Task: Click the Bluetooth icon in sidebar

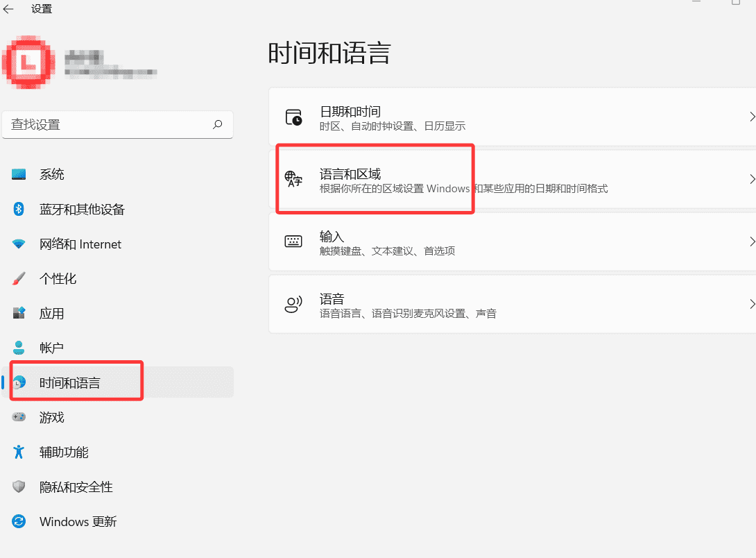Action: [19, 209]
